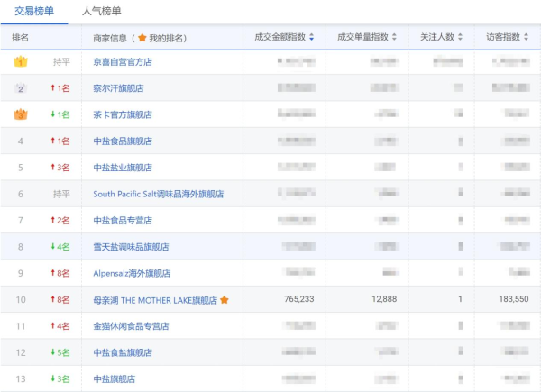Open 中盐食盐旗舰店 store link

(x=123, y=352)
